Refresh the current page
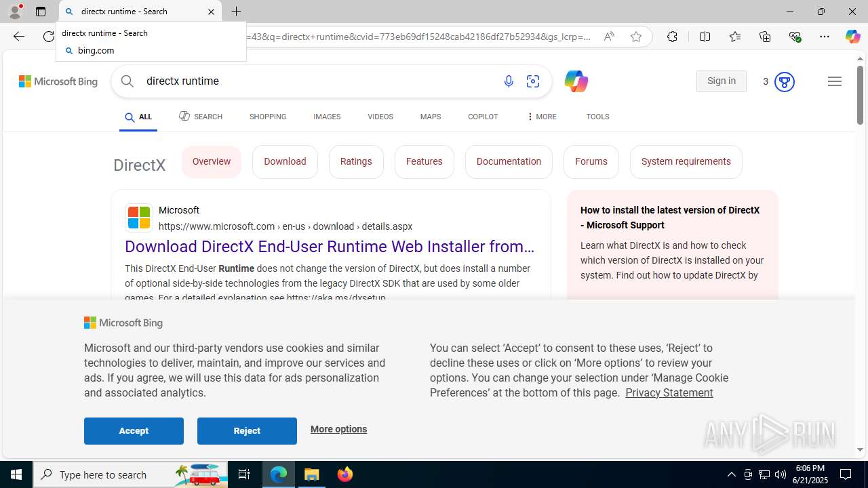 [48, 37]
